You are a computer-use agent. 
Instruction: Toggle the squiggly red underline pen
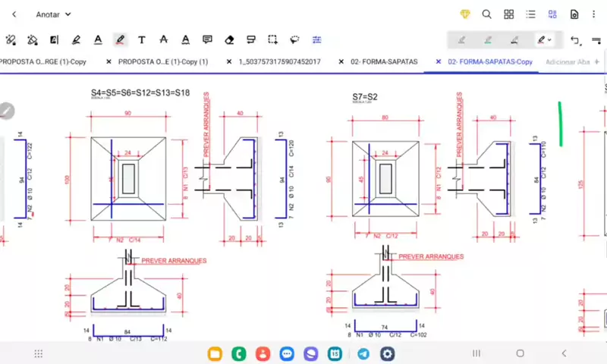(120, 39)
